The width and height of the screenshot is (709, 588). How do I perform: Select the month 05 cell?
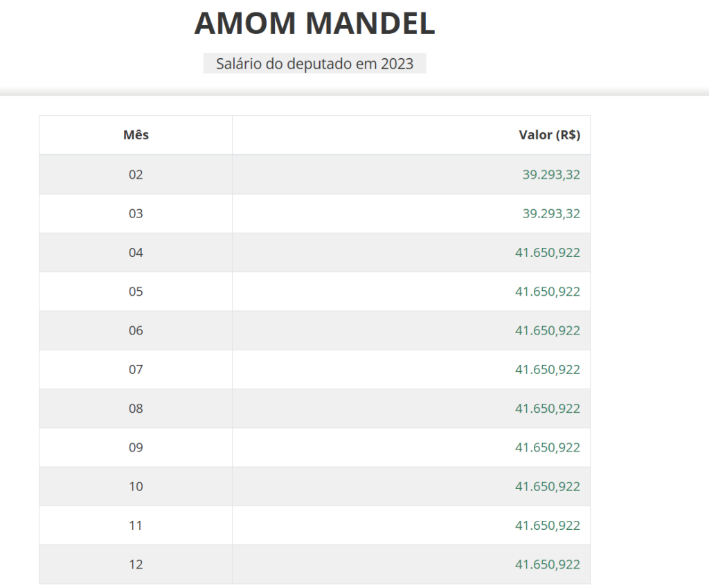tap(136, 292)
